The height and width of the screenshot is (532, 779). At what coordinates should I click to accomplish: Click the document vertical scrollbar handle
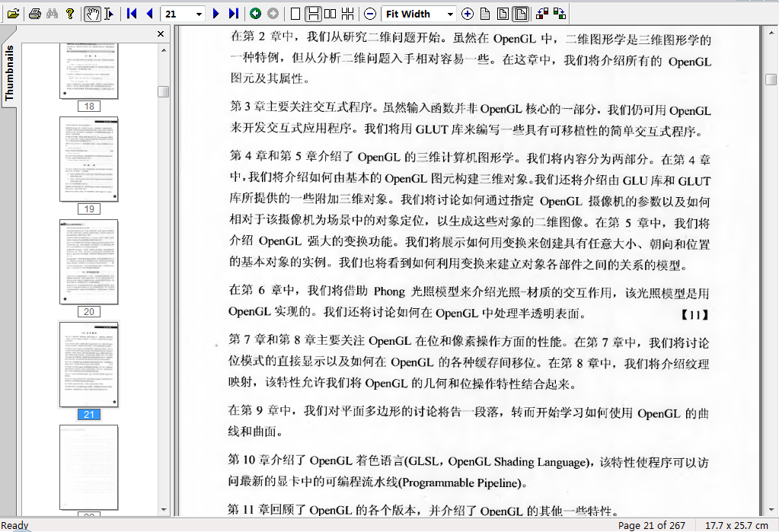pos(771,79)
